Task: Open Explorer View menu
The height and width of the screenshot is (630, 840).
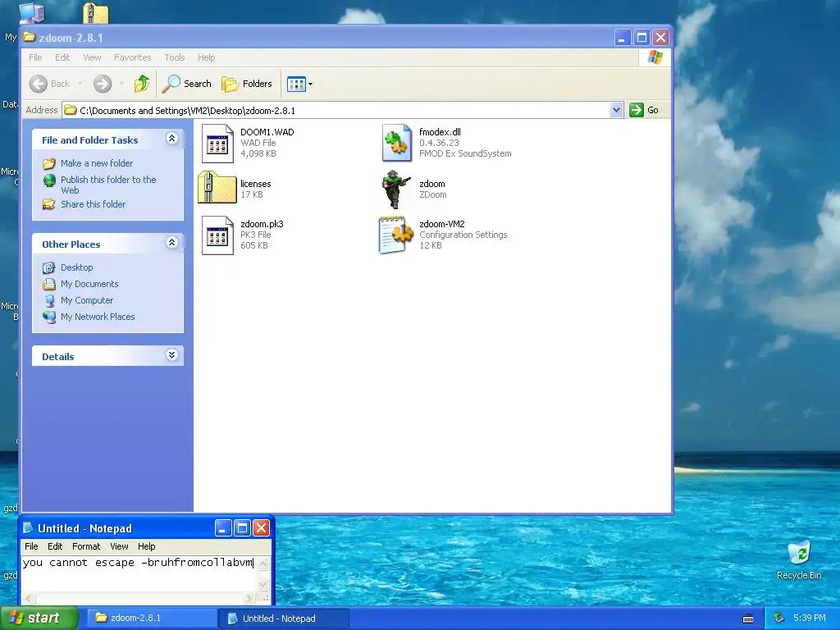Action: point(92,57)
